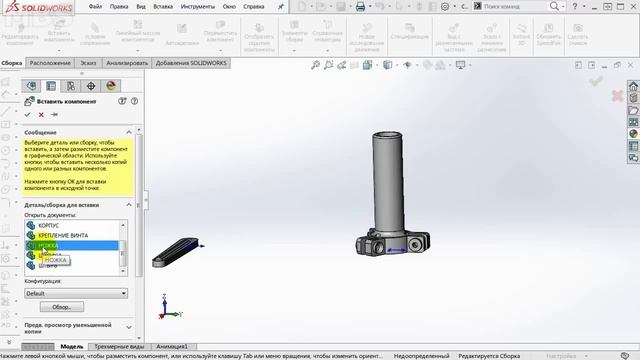Click the Hide/Show Items icon
This screenshot has width=640, height=360.
407,65
